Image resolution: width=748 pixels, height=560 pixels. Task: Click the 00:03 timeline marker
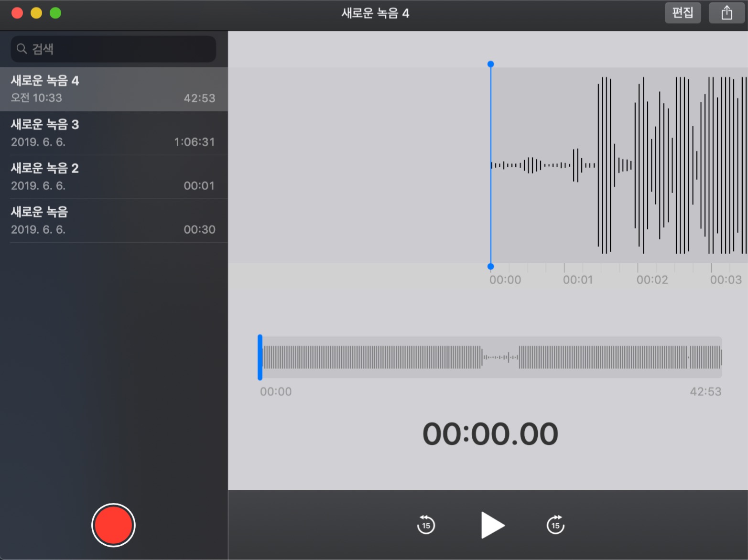click(x=726, y=280)
